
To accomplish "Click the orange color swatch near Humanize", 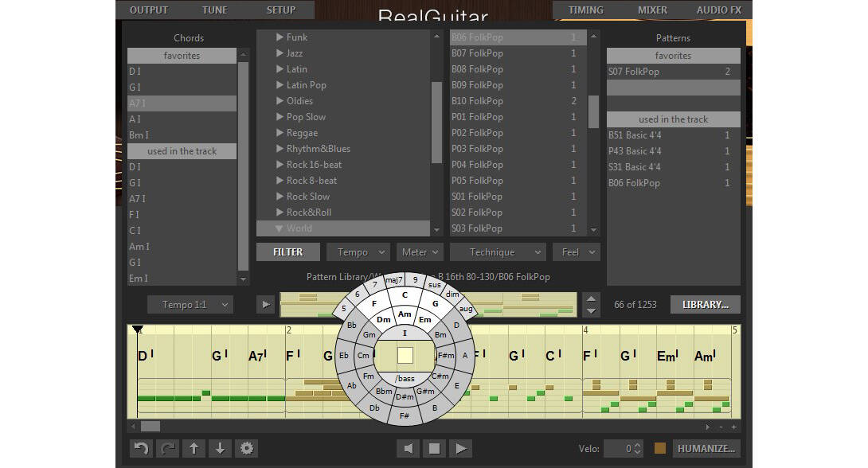I will [660, 449].
